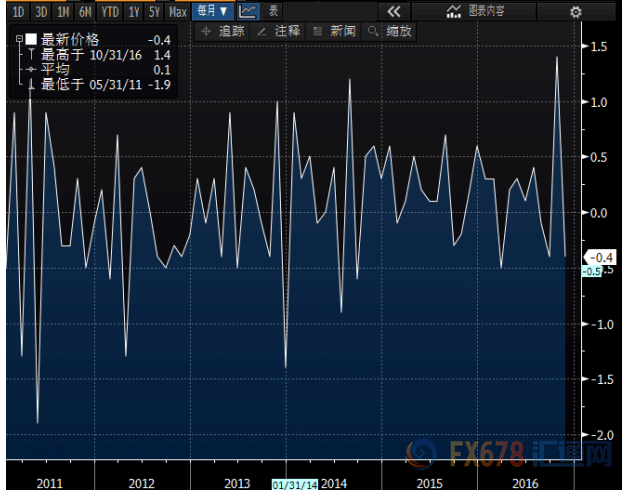The image size is (630, 490).
Task: Select the 1D time range
Action: [17, 12]
